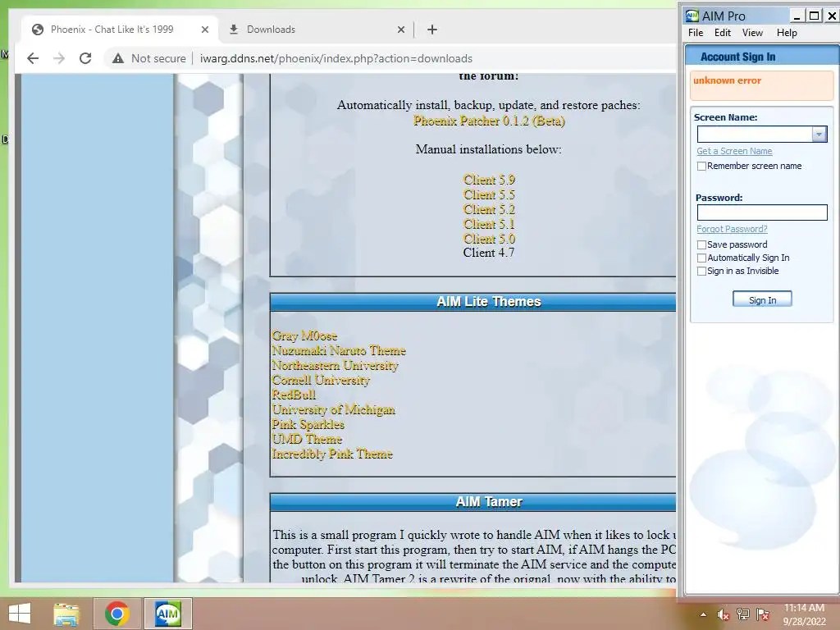Image resolution: width=840 pixels, height=630 pixels.
Task: Open University of Michigan theme link
Action: click(x=333, y=410)
